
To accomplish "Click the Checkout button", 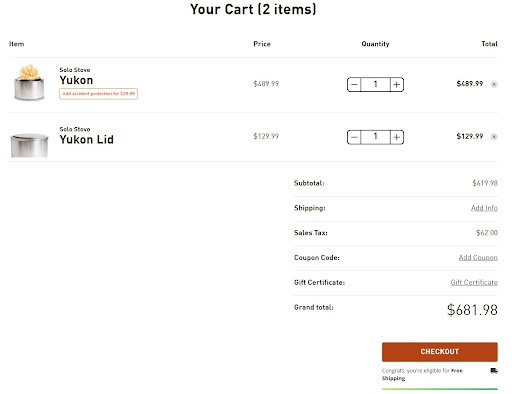I will (440, 352).
